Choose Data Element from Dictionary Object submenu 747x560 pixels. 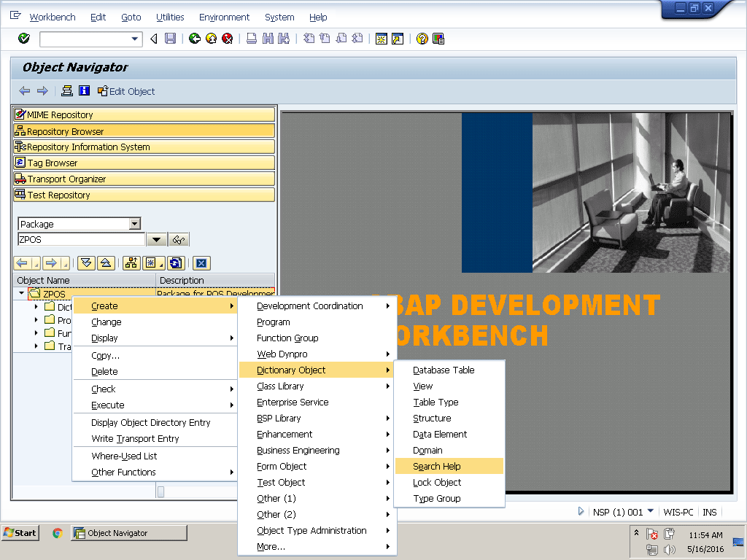click(x=440, y=434)
